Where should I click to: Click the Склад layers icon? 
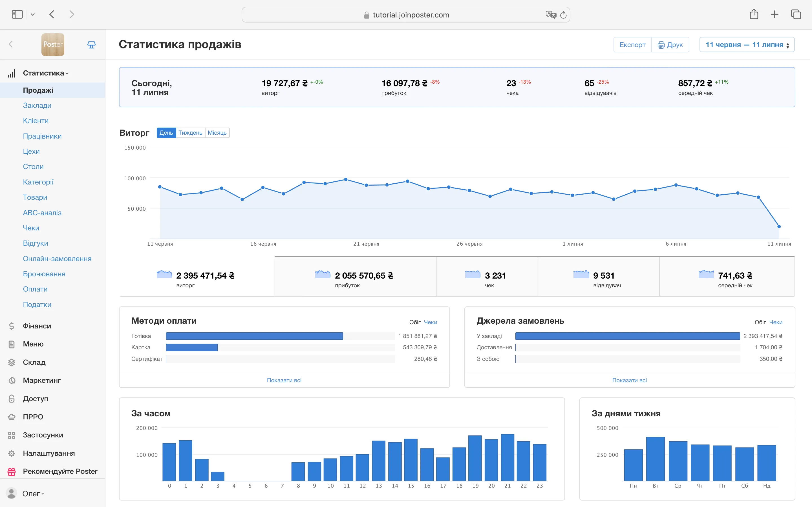[11, 362]
